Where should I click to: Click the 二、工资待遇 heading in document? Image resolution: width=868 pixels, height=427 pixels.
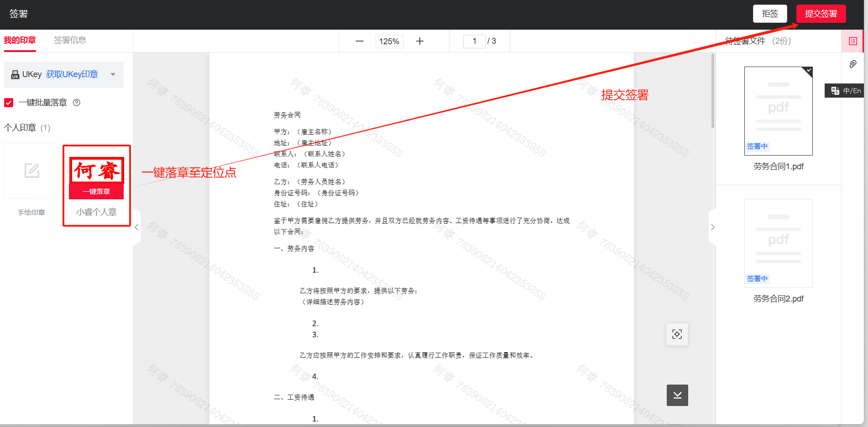[294, 397]
